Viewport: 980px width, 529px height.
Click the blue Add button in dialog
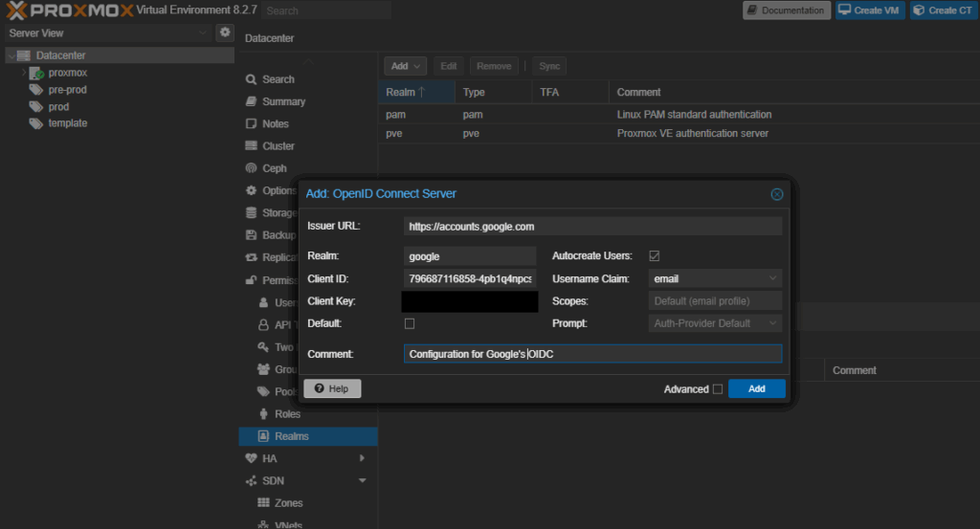point(756,388)
